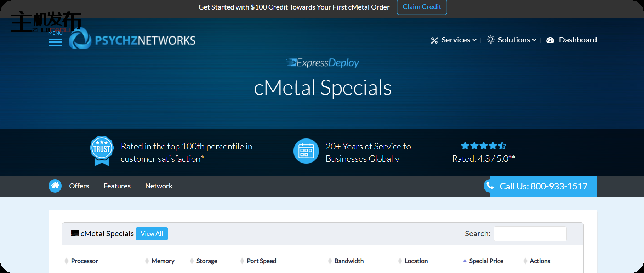Sort table by Special Price column
644x273 pixels.
(x=486, y=261)
